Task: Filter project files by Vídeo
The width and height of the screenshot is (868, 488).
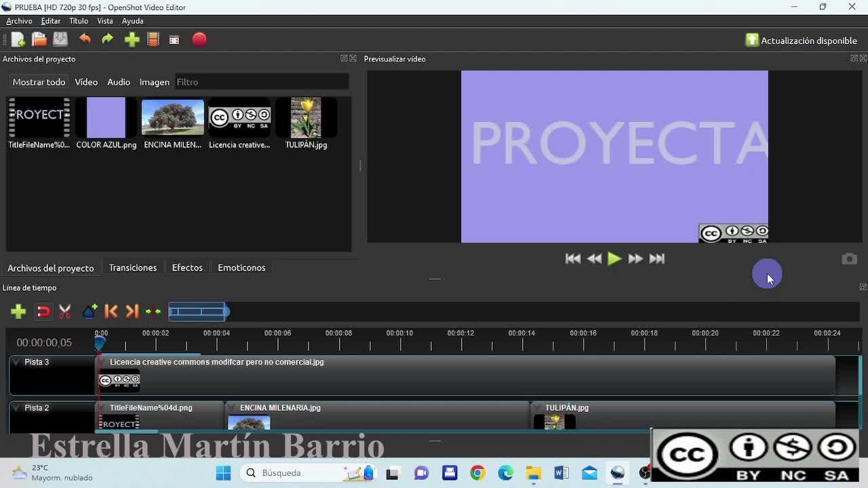Action: (86, 82)
